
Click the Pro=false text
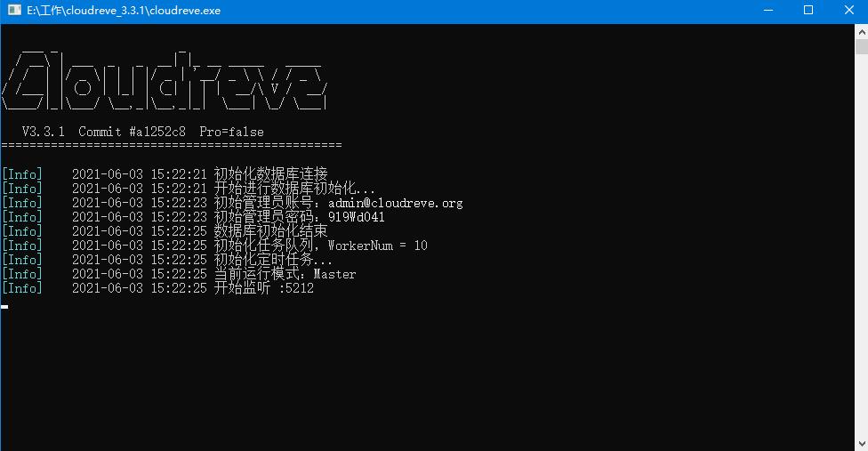231,132
